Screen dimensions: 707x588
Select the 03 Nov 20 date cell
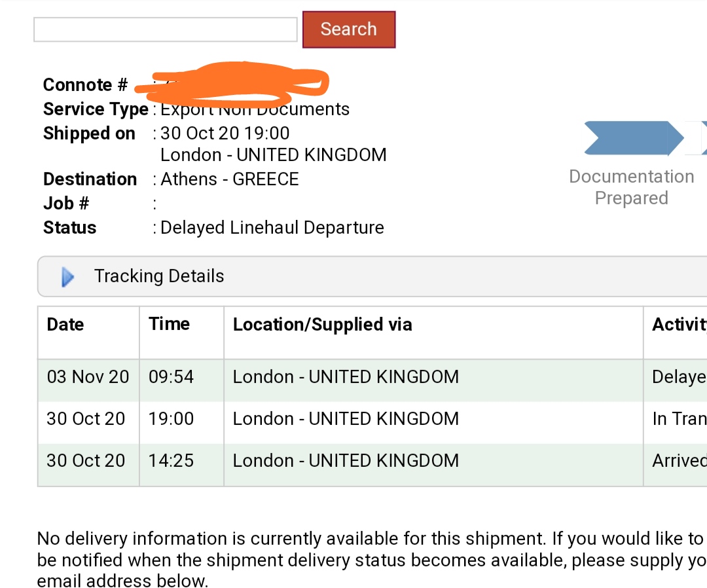pos(88,377)
